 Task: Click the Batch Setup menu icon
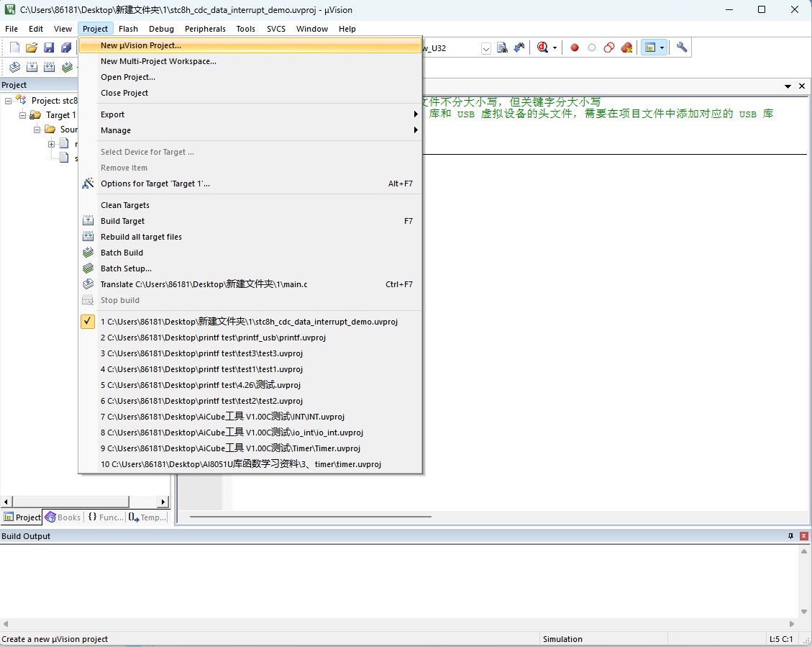tap(88, 268)
